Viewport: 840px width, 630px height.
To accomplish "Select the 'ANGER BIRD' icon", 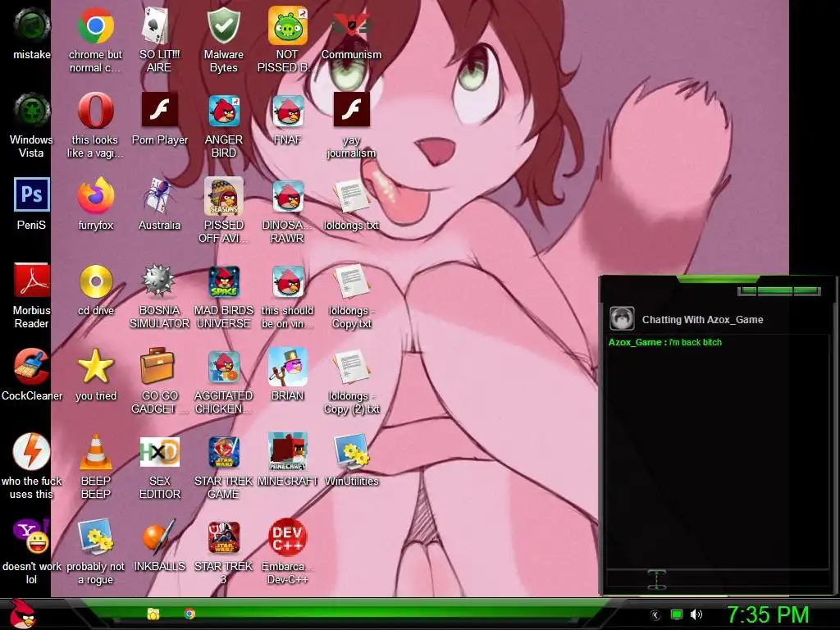I will [223, 111].
